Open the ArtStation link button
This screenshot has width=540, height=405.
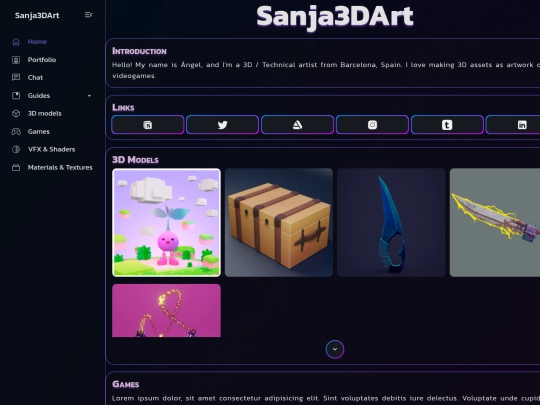tap(298, 125)
